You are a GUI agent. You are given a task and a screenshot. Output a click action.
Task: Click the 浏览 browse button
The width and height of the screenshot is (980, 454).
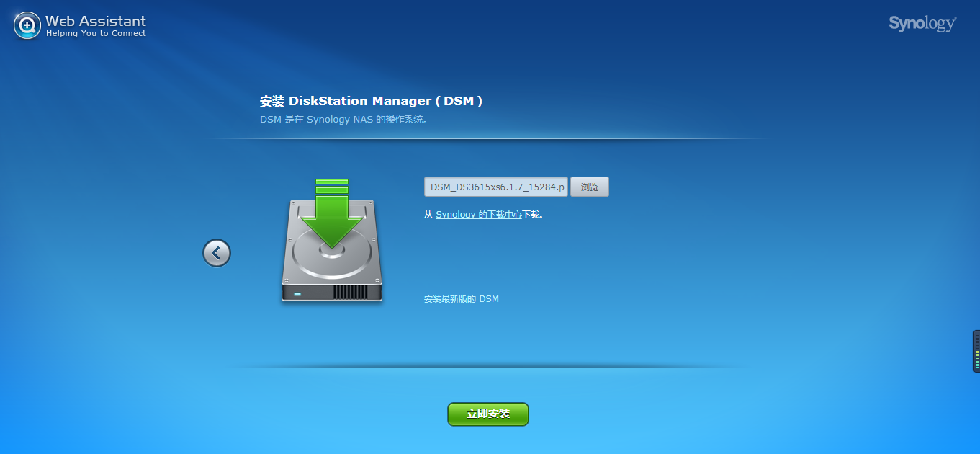590,187
